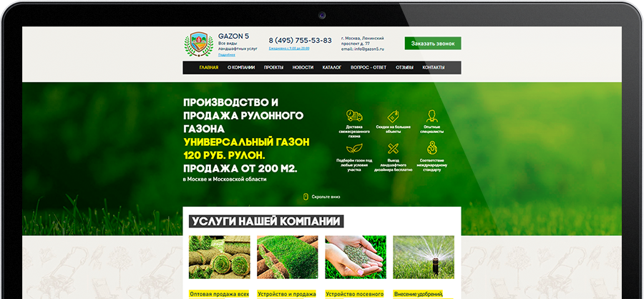Open the Каталог menu item

tap(332, 68)
